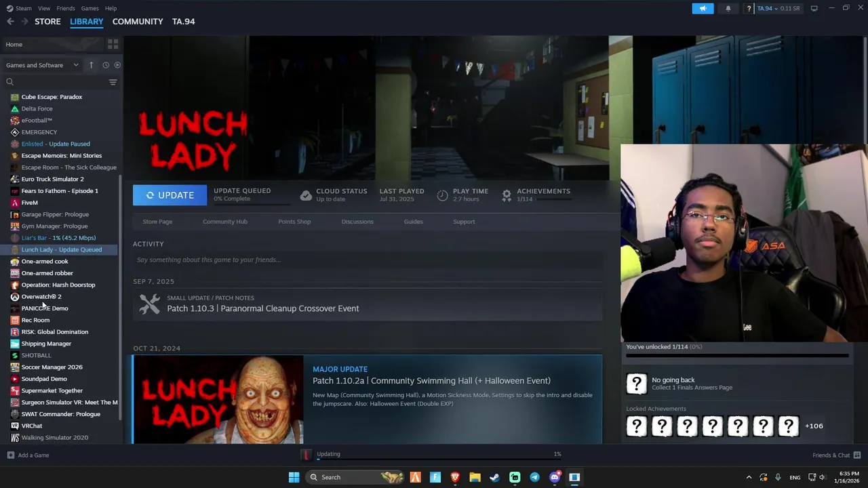Screen dimensions: 868x488
Task: Open Points Shop link
Action: (x=294, y=222)
